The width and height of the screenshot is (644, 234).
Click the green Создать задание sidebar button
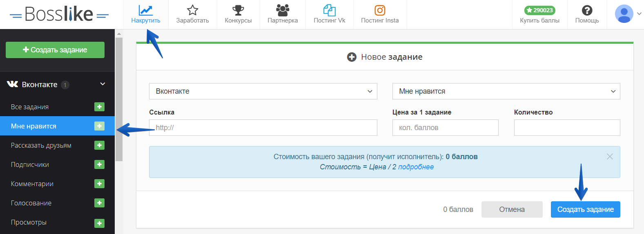[55, 50]
